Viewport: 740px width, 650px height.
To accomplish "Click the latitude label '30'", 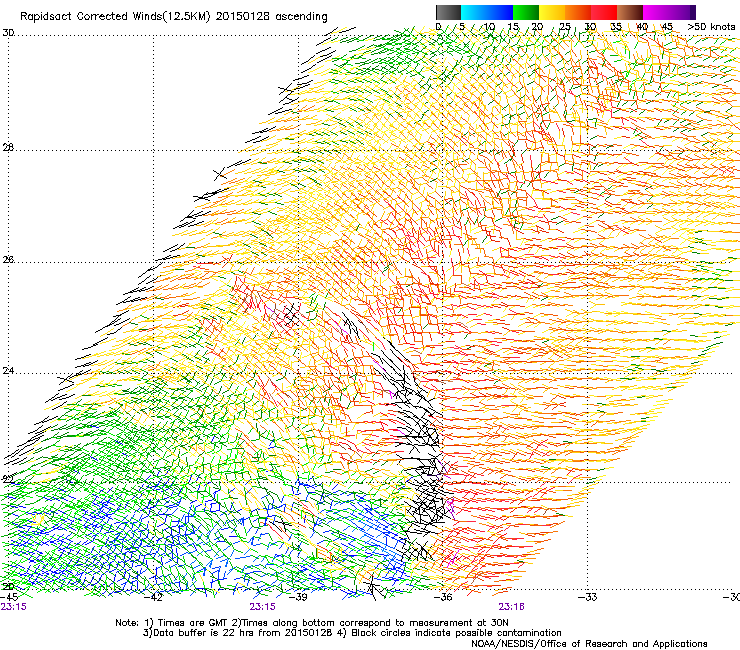I will [x=8, y=33].
